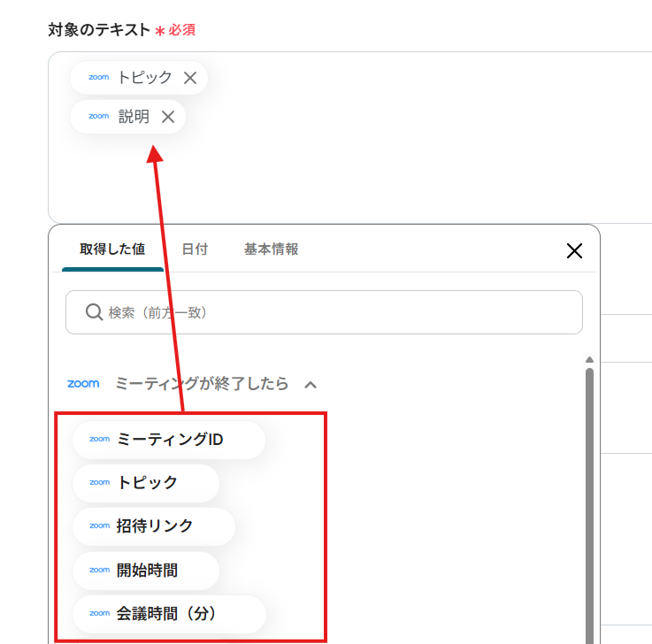
Task: Insert the 招待リンク value
Action: pos(153,526)
